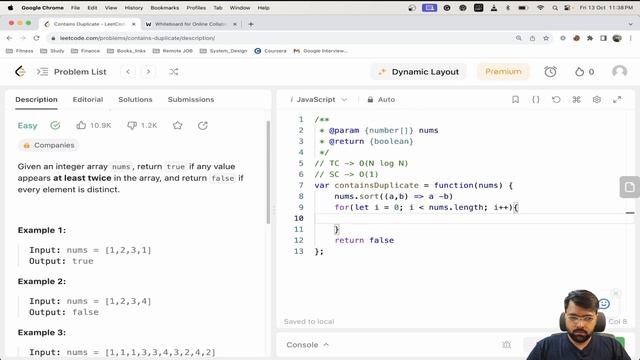Add problem to favorites star

177,125
